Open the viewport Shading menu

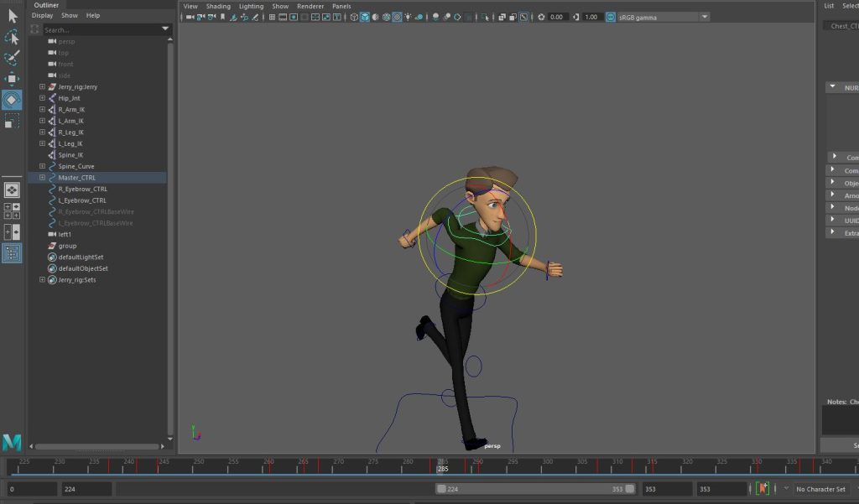point(218,6)
